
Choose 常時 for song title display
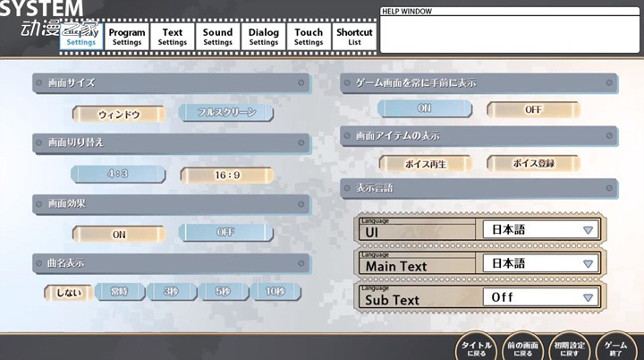pos(120,291)
